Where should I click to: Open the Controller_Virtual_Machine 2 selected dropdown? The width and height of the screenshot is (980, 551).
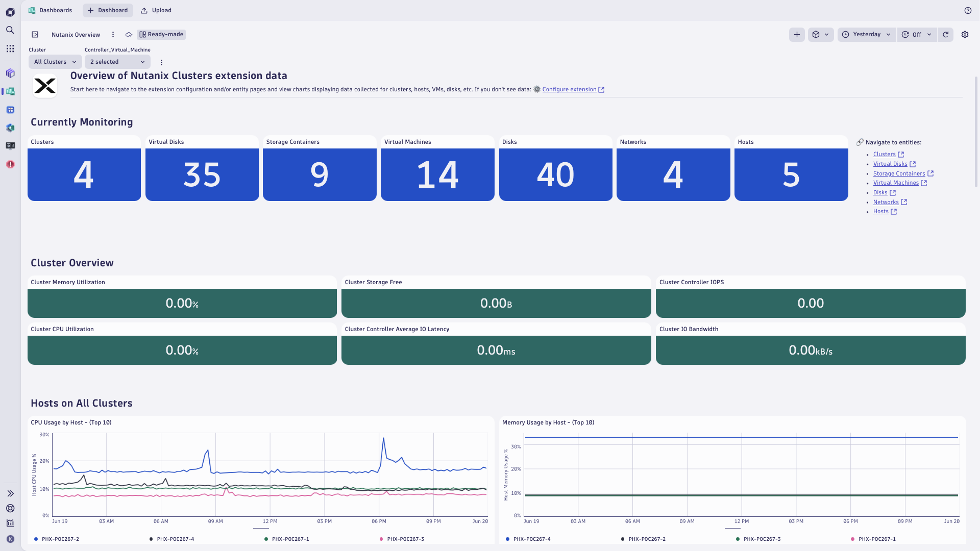point(117,62)
